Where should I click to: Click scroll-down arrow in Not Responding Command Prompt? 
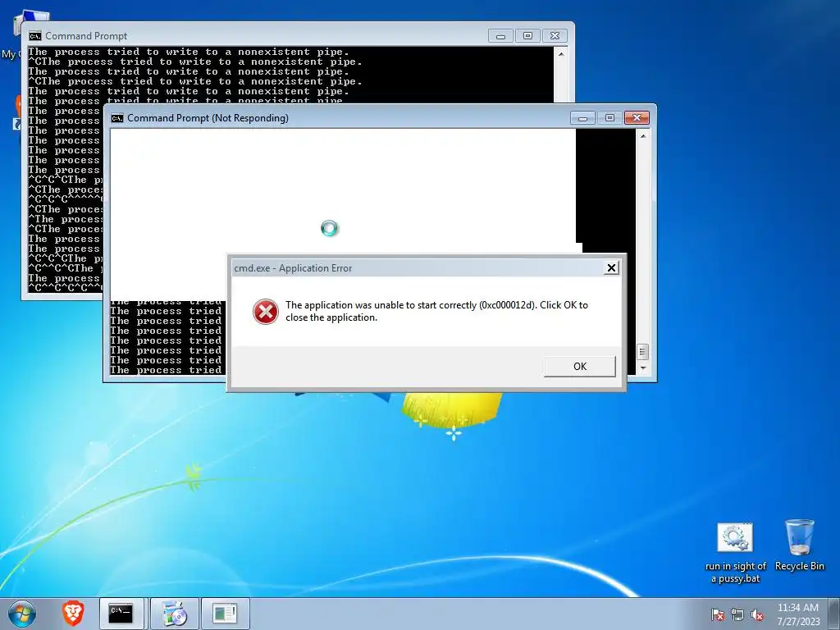(643, 368)
